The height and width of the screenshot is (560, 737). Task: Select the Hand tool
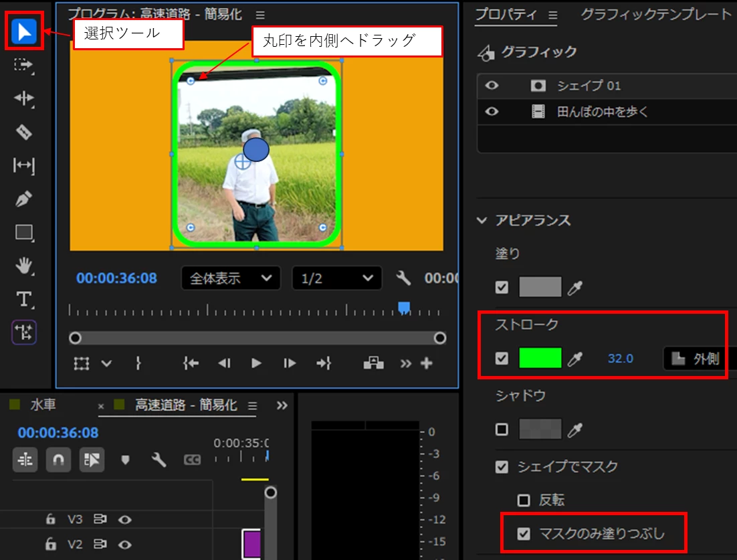click(x=24, y=266)
